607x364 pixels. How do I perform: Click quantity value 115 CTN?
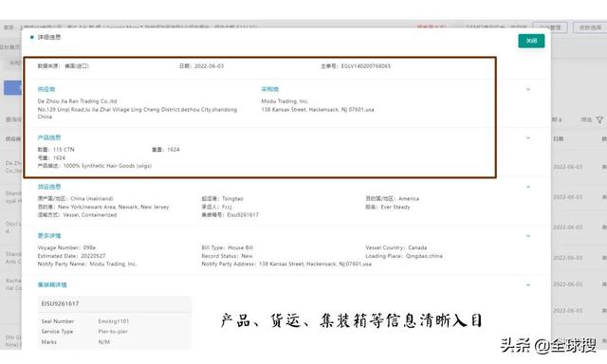point(64,150)
